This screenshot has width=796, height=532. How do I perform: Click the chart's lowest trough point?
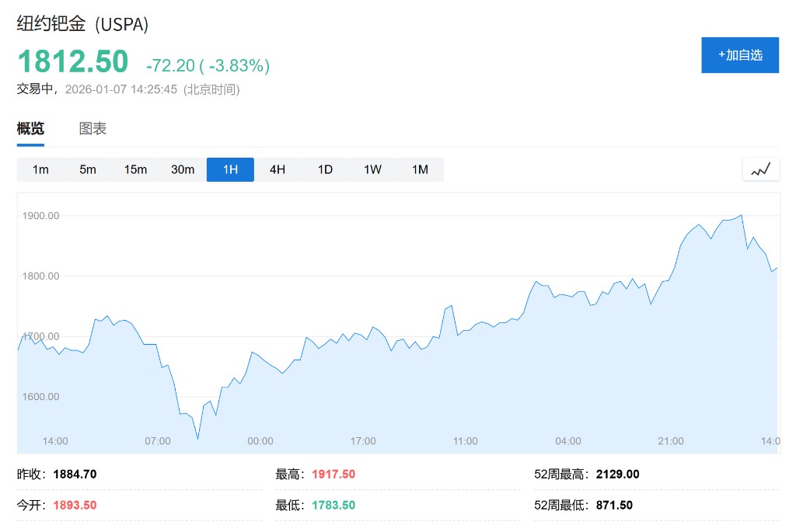(x=197, y=439)
